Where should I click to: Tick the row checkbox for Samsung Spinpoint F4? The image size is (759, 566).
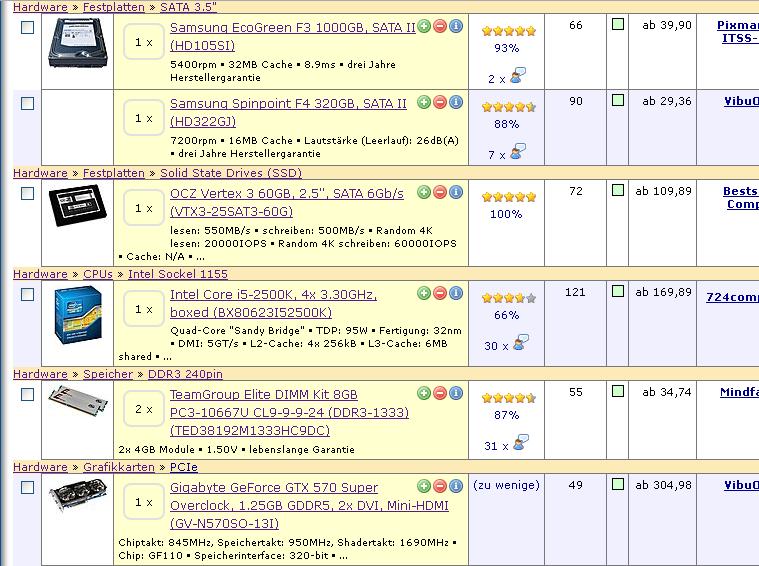(x=28, y=104)
